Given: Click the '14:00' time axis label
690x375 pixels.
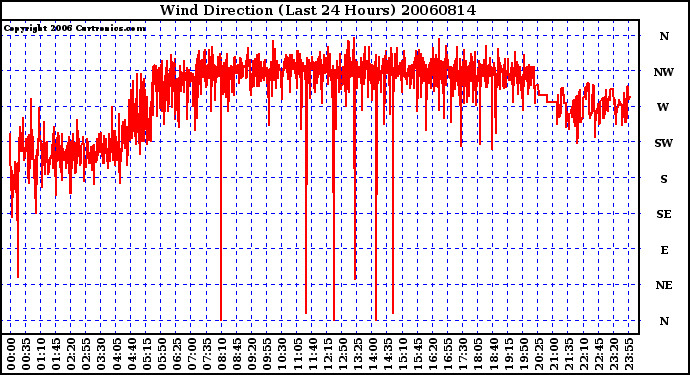Looking at the screenshot, I should tap(372, 354).
